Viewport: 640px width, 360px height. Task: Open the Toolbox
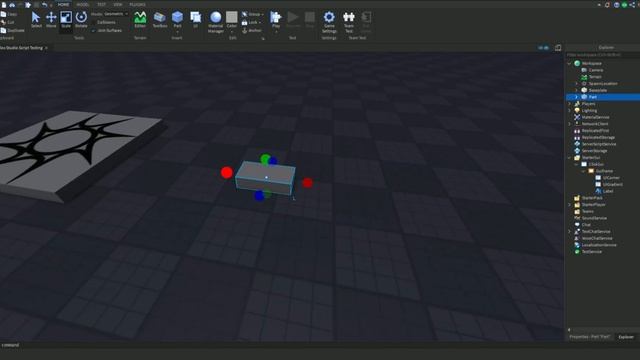click(x=160, y=20)
